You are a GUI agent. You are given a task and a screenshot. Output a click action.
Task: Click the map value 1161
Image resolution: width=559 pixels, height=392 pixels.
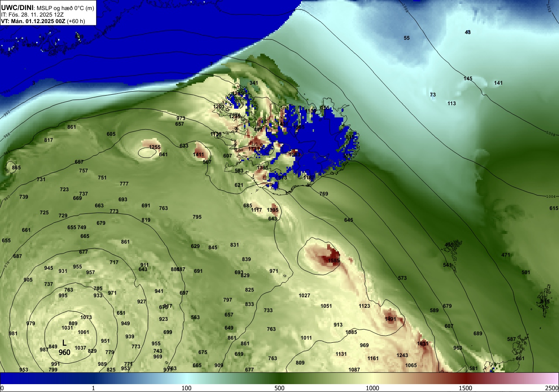pos(373,358)
